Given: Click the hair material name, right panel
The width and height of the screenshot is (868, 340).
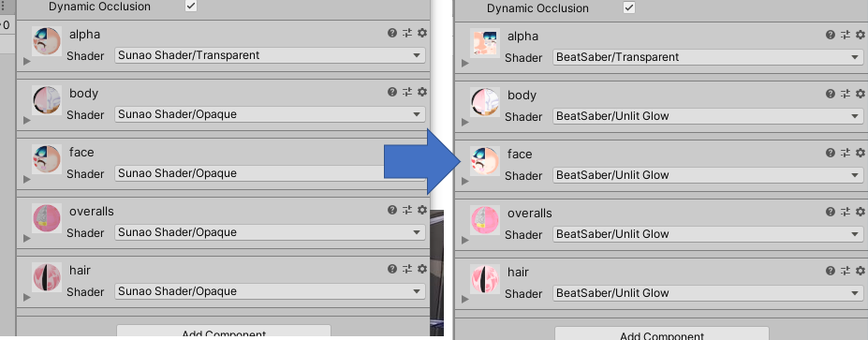Looking at the screenshot, I should [x=518, y=272].
